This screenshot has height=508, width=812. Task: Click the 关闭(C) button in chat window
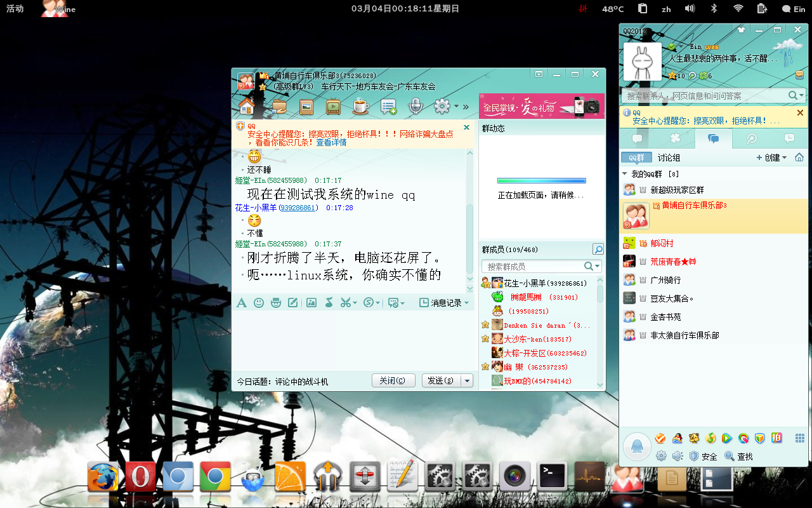[x=393, y=380]
